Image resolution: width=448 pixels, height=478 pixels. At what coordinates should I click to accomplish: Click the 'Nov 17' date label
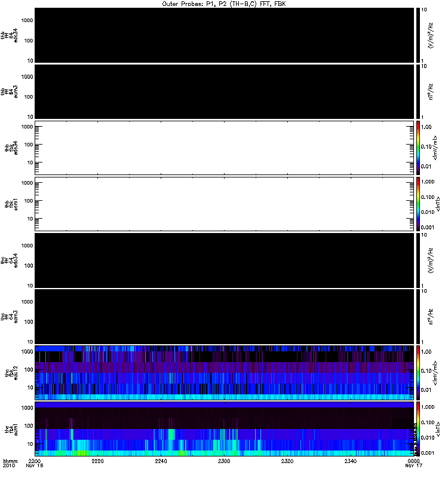click(x=413, y=465)
